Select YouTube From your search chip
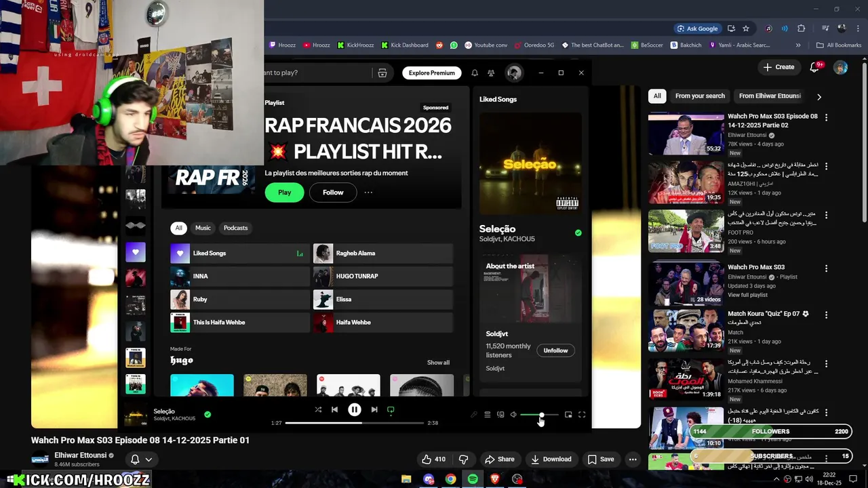The width and height of the screenshot is (868, 488). point(700,96)
